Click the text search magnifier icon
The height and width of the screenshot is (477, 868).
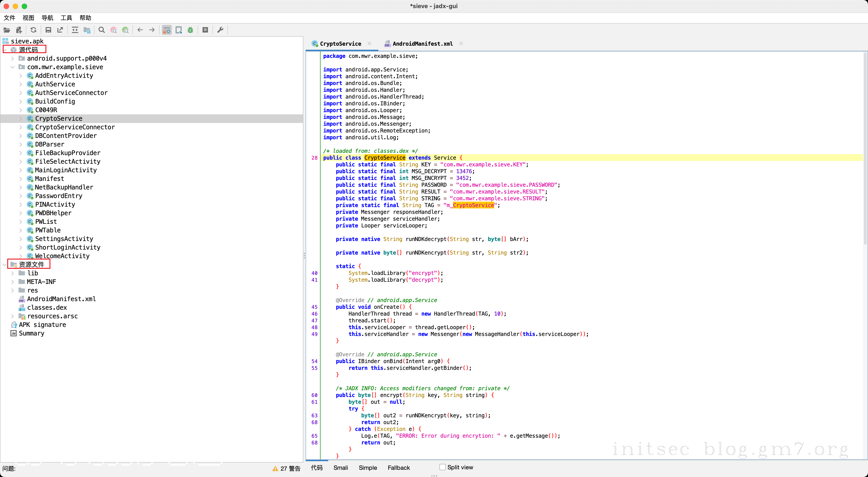[101, 30]
